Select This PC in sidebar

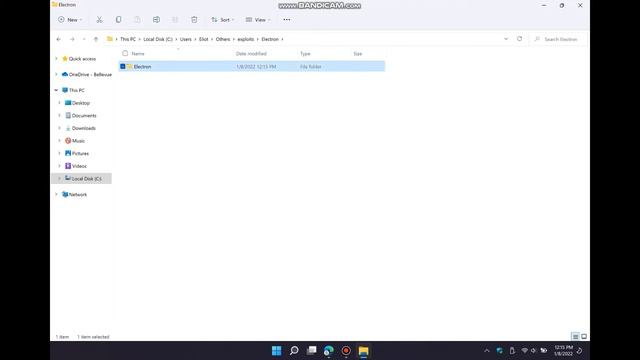77,90
